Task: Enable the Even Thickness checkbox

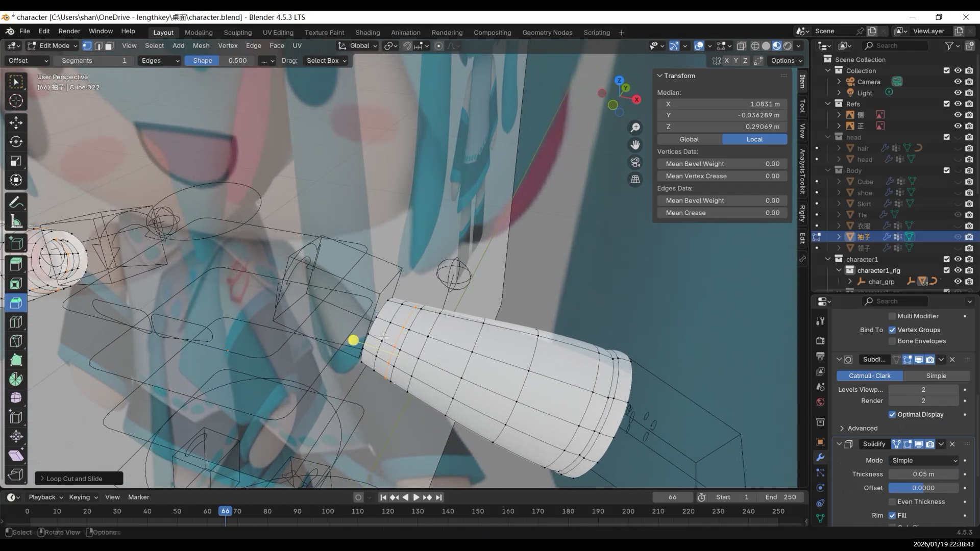Action: coord(892,502)
